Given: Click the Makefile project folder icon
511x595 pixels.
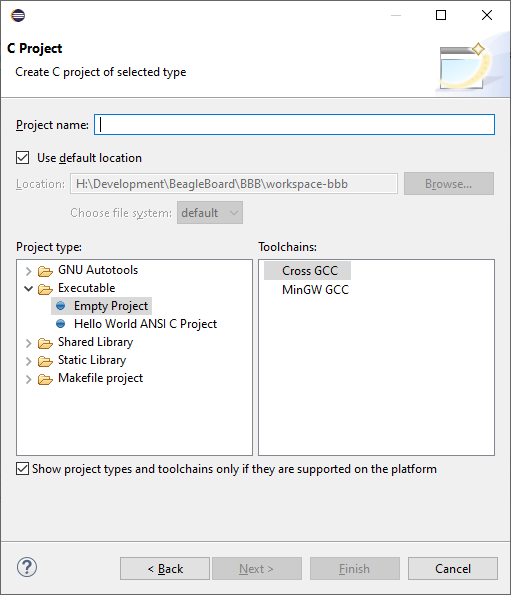Looking at the screenshot, I should [45, 379].
